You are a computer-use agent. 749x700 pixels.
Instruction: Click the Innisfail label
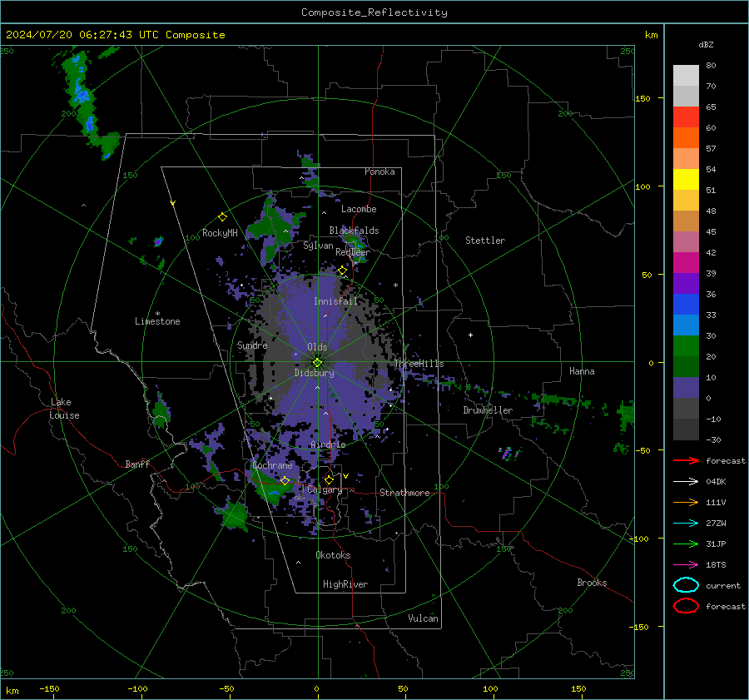click(x=335, y=301)
